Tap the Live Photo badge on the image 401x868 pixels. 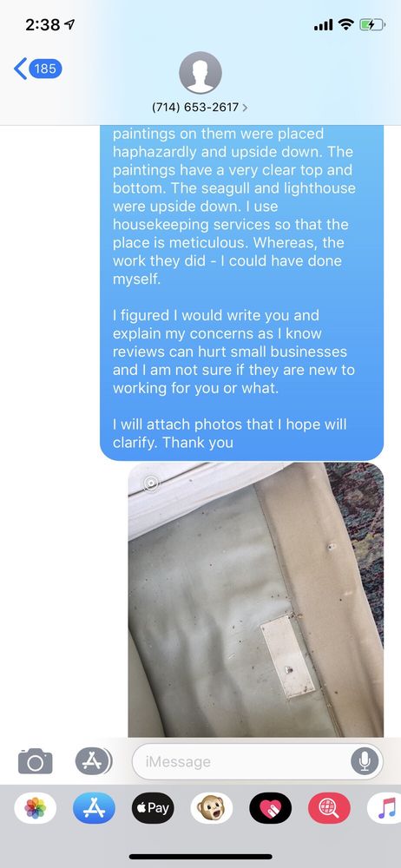pyautogui.click(x=151, y=483)
